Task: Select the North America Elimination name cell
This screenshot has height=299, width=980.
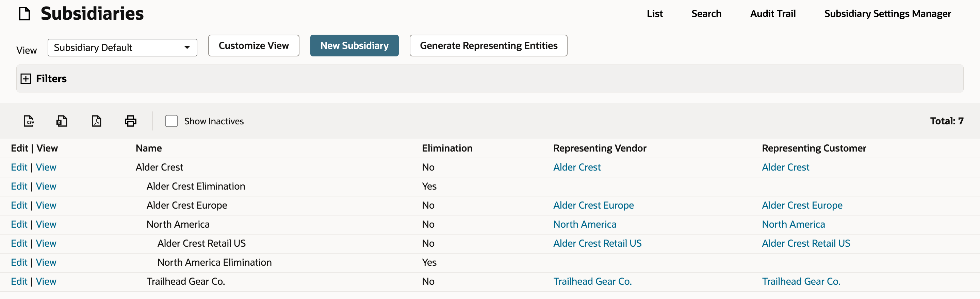Action: tap(214, 262)
